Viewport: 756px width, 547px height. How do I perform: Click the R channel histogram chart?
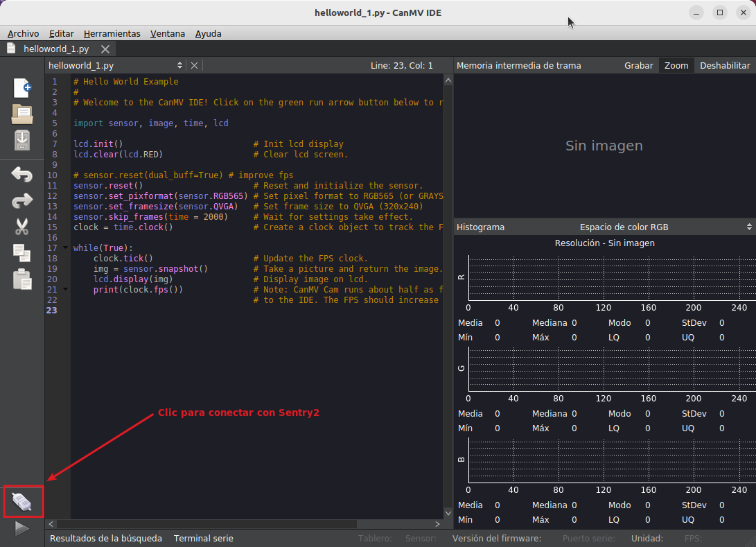611,279
